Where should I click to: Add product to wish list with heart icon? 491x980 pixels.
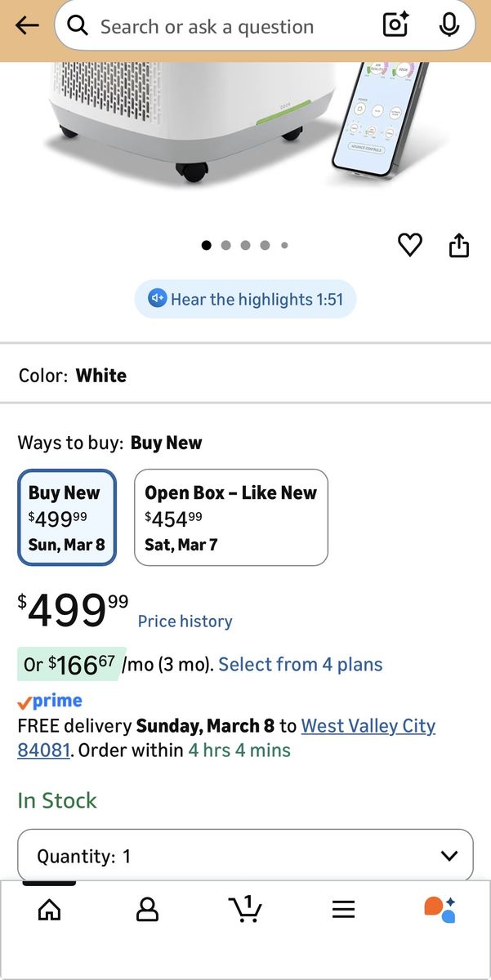click(x=410, y=245)
